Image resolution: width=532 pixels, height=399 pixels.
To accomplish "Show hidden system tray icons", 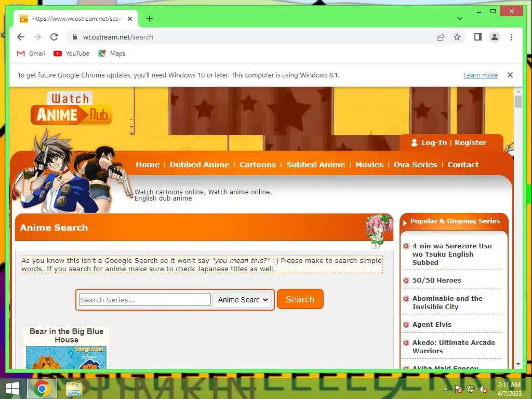I will 445,389.
